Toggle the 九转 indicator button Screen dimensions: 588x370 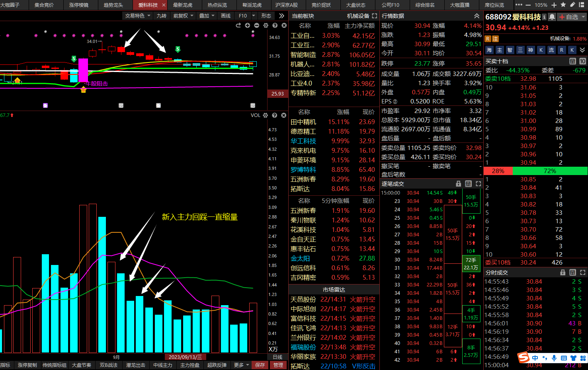click(162, 16)
